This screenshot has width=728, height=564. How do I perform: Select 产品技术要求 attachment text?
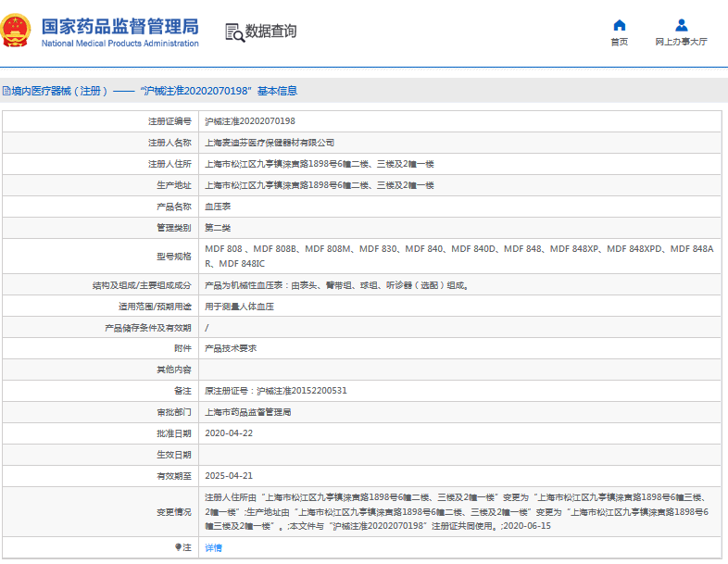coord(231,348)
